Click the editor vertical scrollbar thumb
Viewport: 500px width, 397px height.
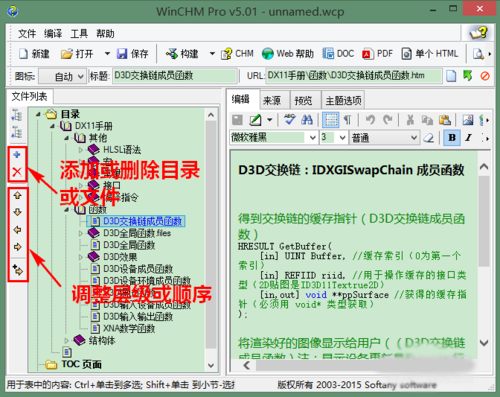pos(484,221)
